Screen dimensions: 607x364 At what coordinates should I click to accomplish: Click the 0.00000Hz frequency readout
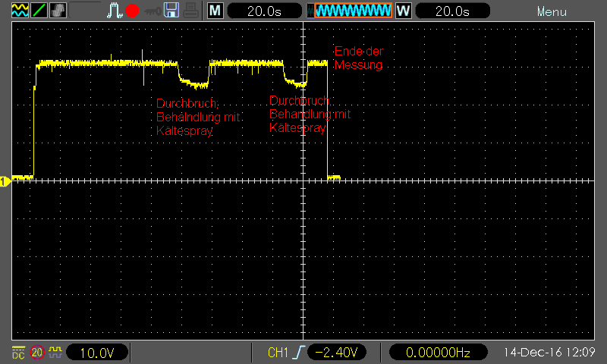click(439, 353)
